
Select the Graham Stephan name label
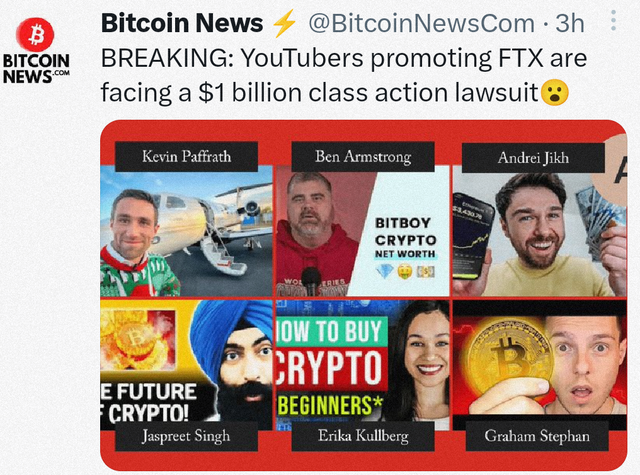(537, 436)
